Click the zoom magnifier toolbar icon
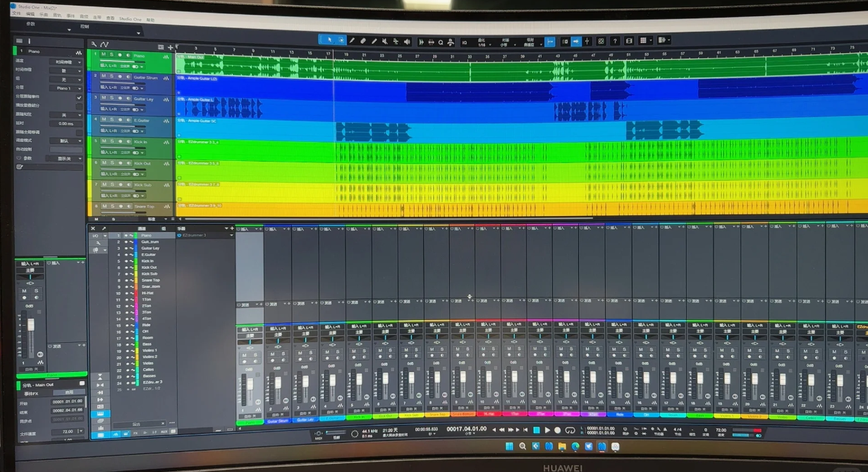 click(441, 42)
